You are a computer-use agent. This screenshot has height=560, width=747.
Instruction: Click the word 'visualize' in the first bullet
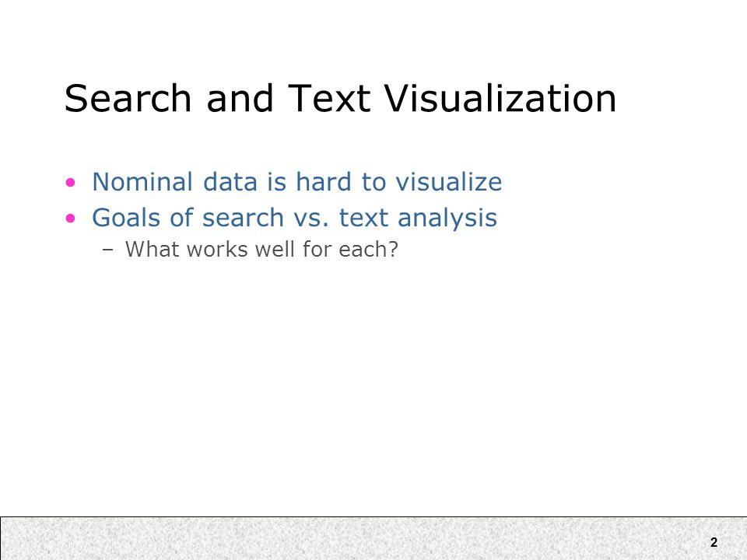[x=449, y=182]
